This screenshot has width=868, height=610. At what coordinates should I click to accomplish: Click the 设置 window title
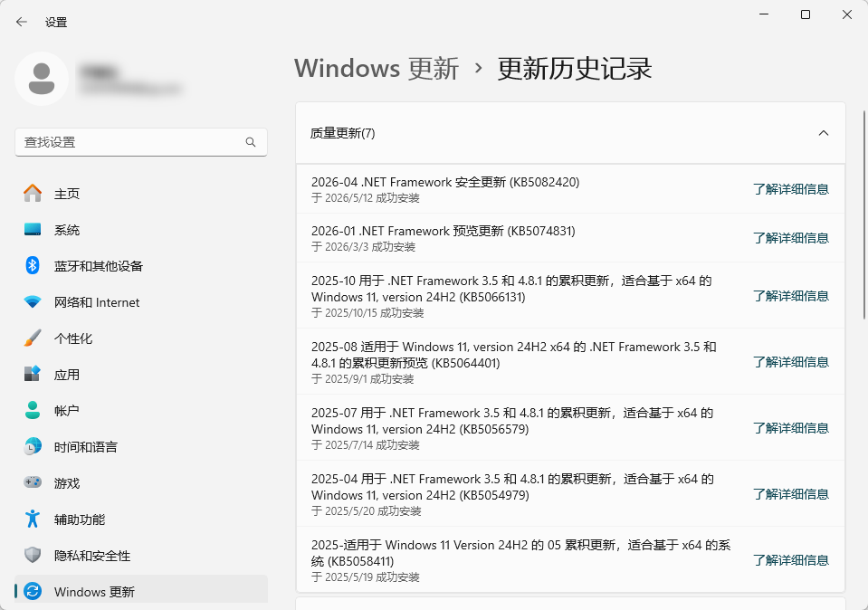(56, 22)
